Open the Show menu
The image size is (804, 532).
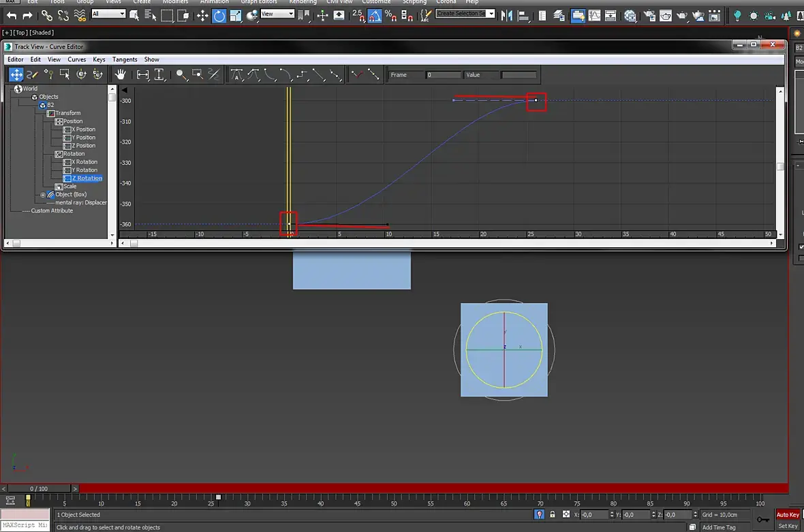[152, 59]
